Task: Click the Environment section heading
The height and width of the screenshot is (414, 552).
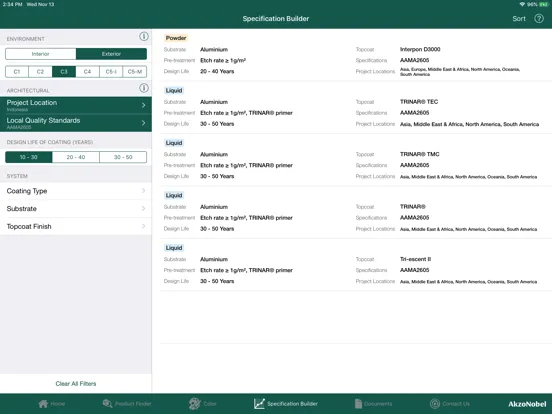Action: 25,39
